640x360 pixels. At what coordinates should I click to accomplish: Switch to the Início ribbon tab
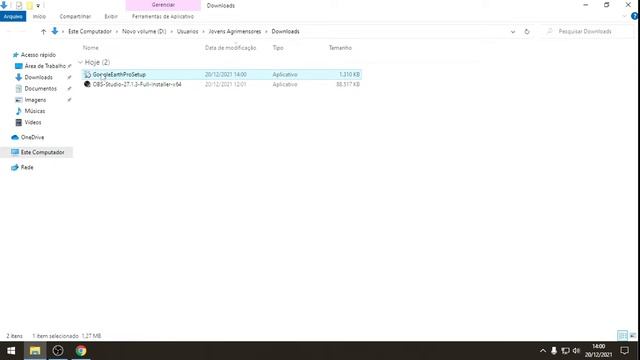click(39, 16)
